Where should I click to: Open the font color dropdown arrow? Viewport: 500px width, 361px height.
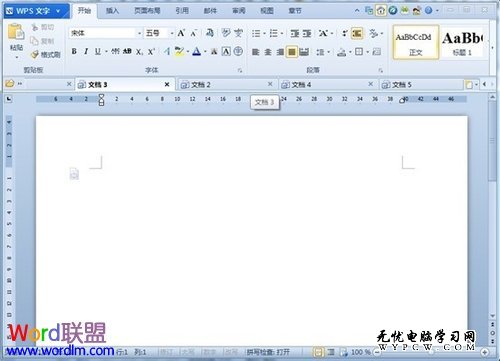[205, 52]
